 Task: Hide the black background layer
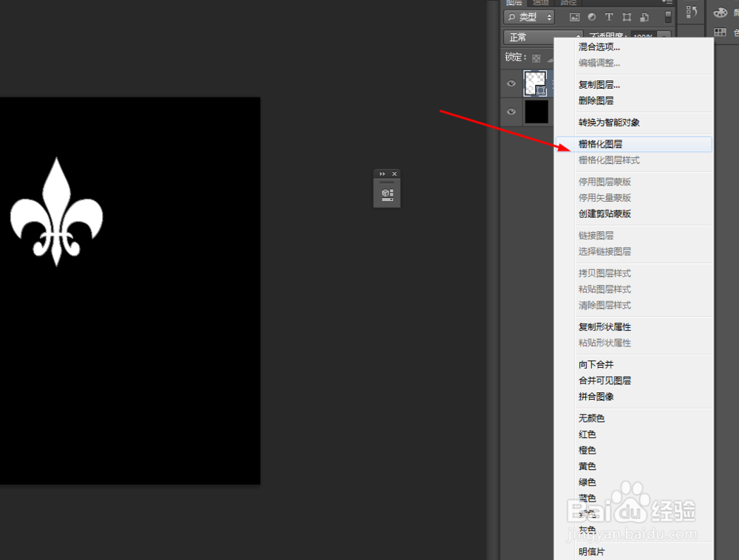click(511, 112)
